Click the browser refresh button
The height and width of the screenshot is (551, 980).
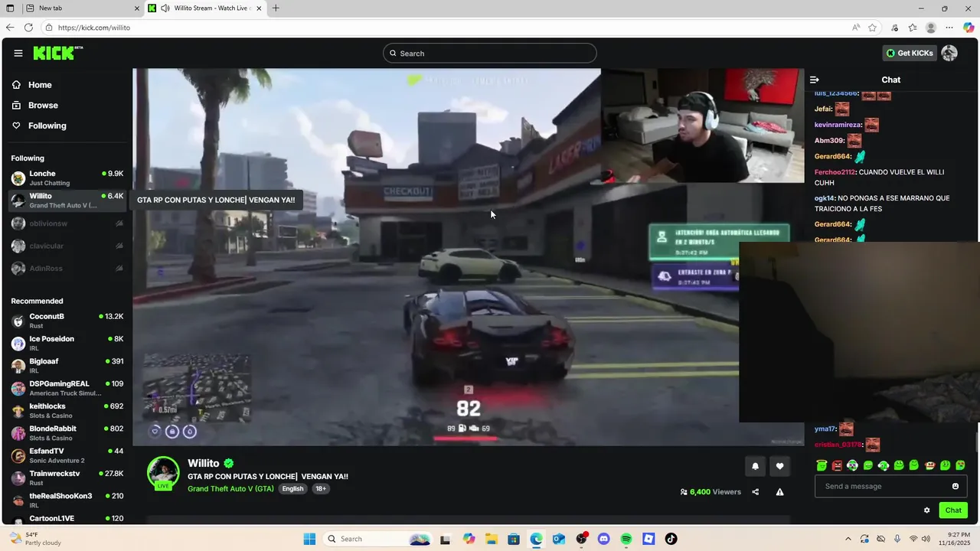click(28, 28)
